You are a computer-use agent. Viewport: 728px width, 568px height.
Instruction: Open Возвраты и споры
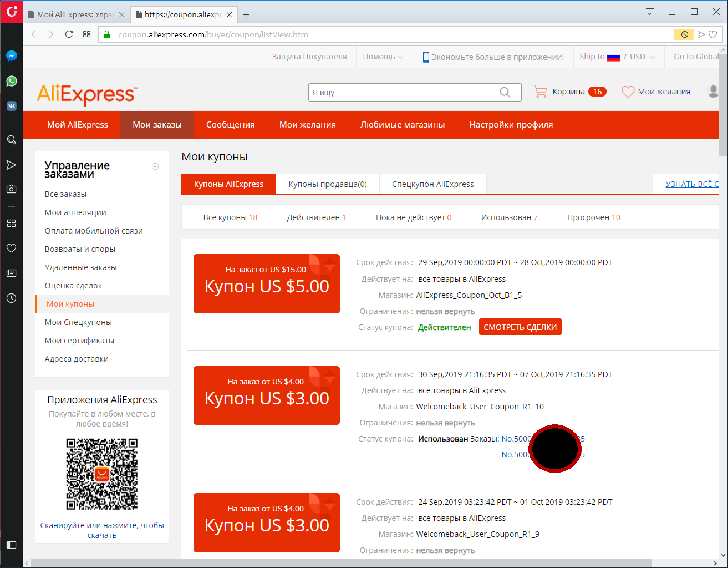pos(80,249)
